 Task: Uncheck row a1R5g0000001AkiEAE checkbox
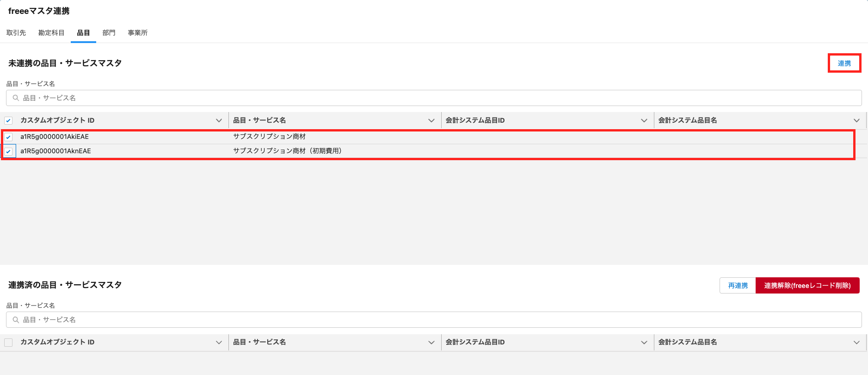click(8, 137)
